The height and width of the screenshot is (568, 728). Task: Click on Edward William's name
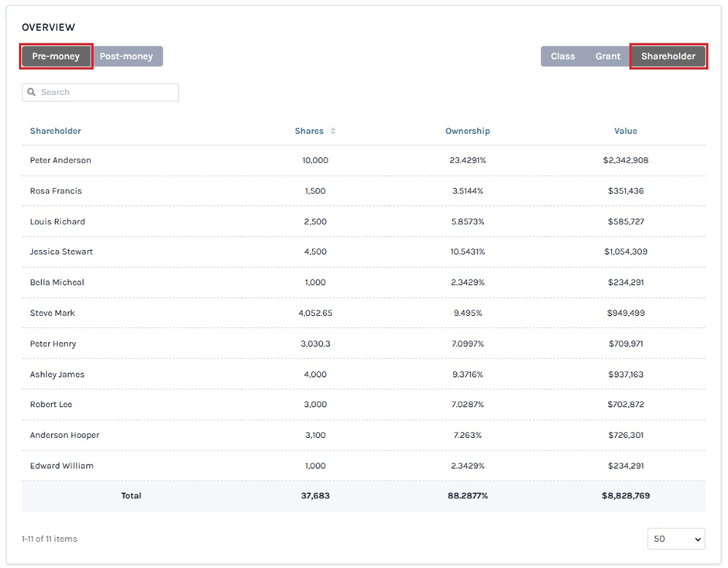(61, 466)
